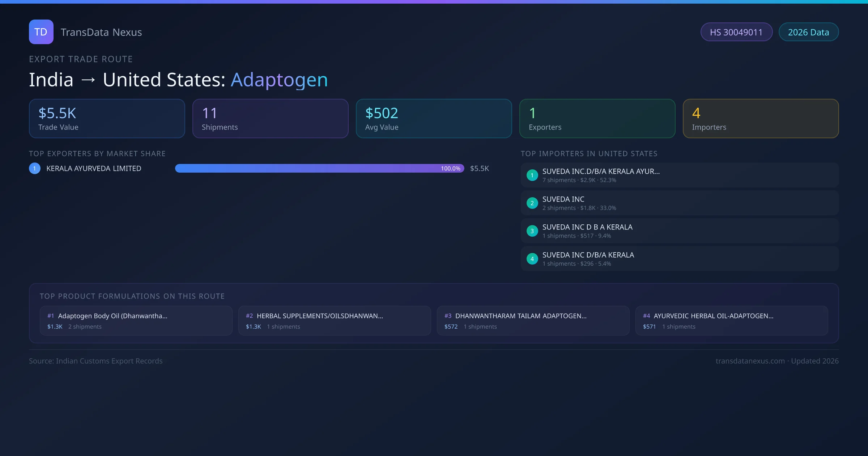This screenshot has height=456, width=868.
Task: Click the 100.0% market share bar
Action: [x=319, y=168]
